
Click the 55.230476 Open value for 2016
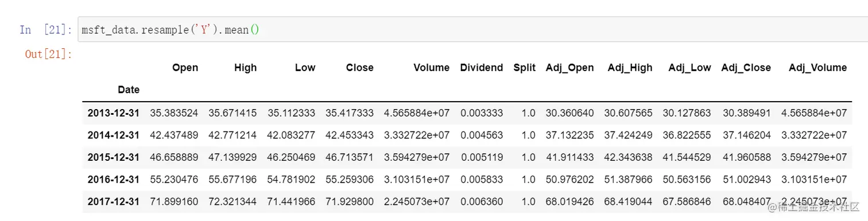174,180
